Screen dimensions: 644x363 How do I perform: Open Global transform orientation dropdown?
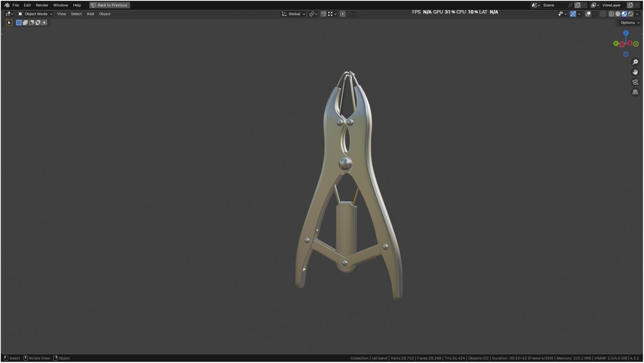[293, 14]
